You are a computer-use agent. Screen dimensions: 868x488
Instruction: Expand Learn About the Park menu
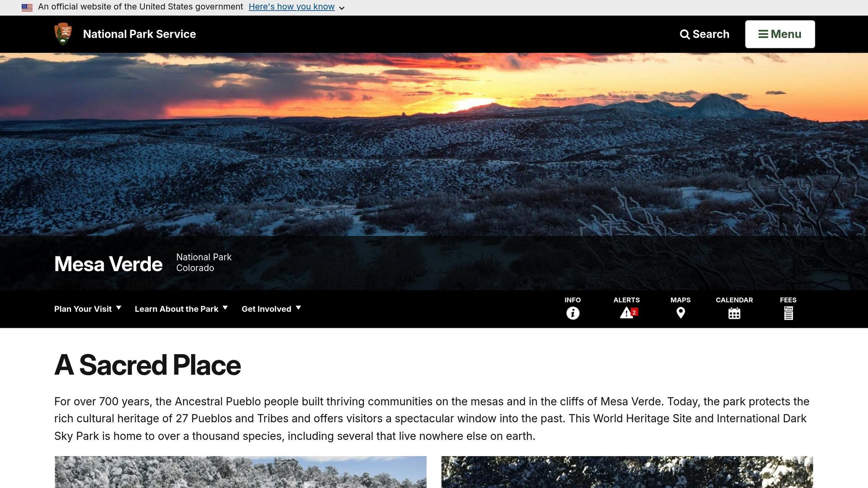181,309
